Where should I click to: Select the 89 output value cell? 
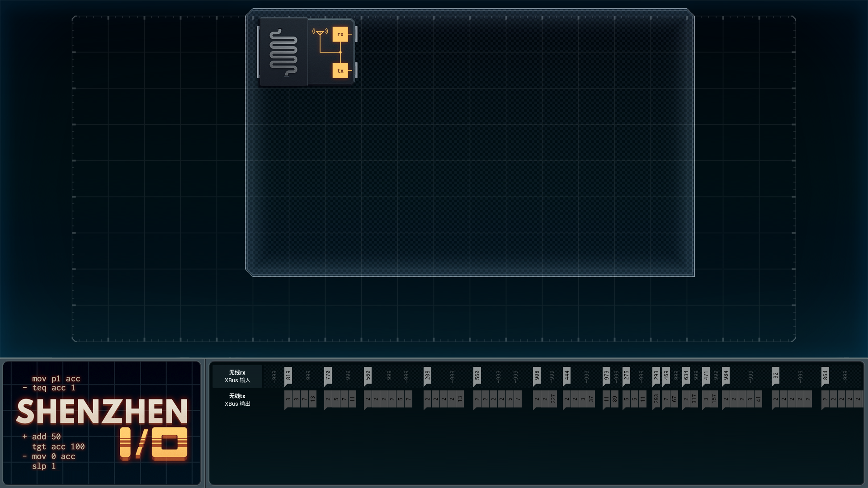(x=614, y=399)
